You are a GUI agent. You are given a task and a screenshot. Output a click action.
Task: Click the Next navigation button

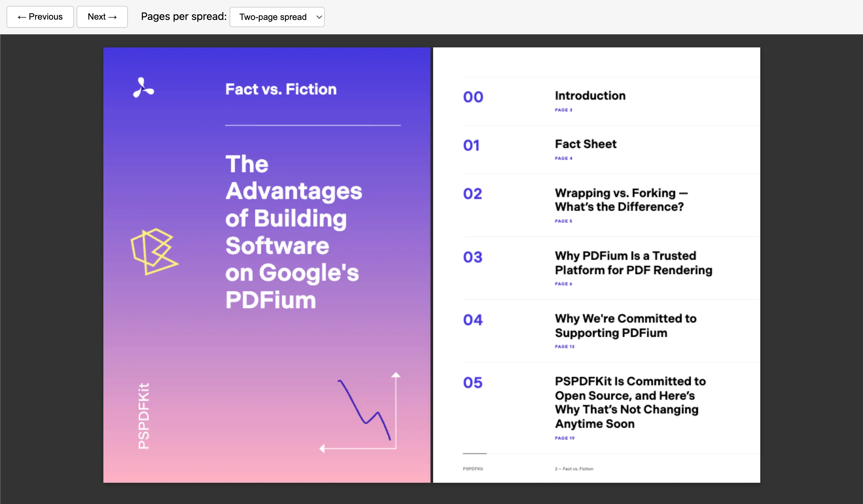pos(102,16)
